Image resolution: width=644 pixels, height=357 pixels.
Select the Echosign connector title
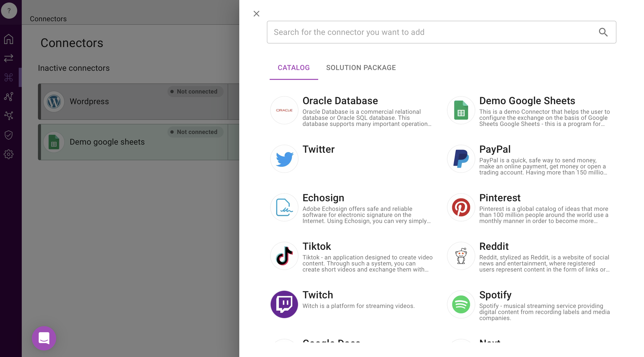click(x=323, y=198)
